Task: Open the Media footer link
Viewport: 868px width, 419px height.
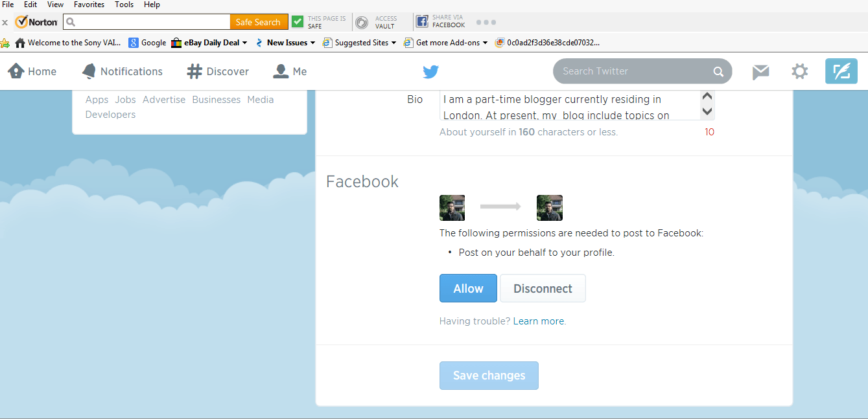Action: (x=261, y=100)
